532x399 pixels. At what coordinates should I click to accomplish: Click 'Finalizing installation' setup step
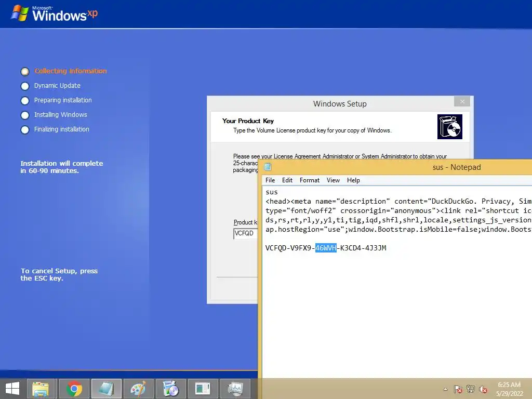click(62, 129)
